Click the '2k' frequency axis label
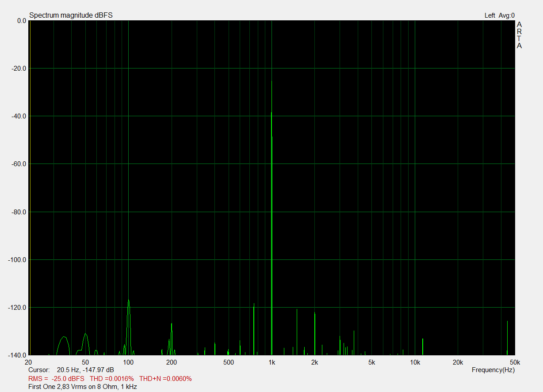 [314, 362]
